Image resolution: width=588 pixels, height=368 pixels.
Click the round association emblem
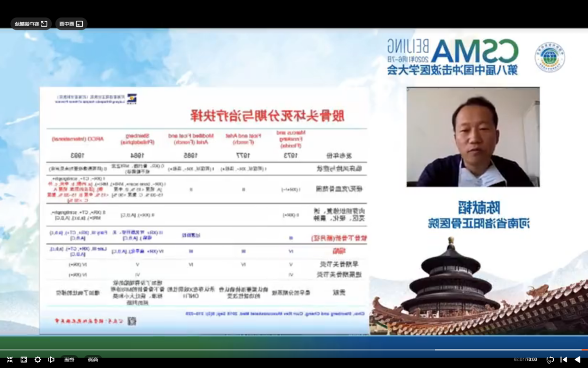[x=549, y=57]
